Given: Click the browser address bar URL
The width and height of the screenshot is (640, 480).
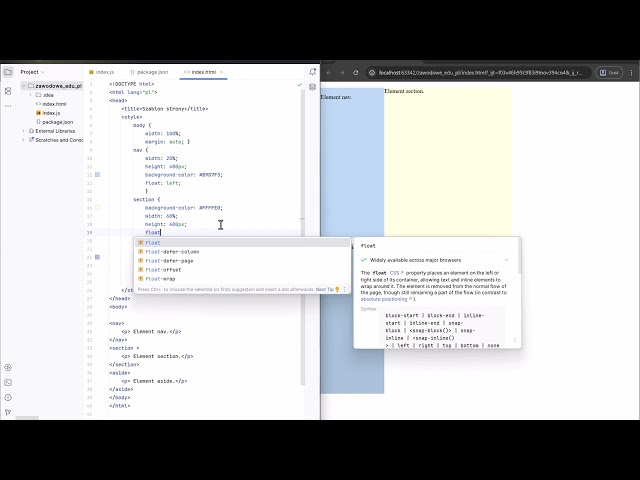Looking at the screenshot, I should 480,73.
